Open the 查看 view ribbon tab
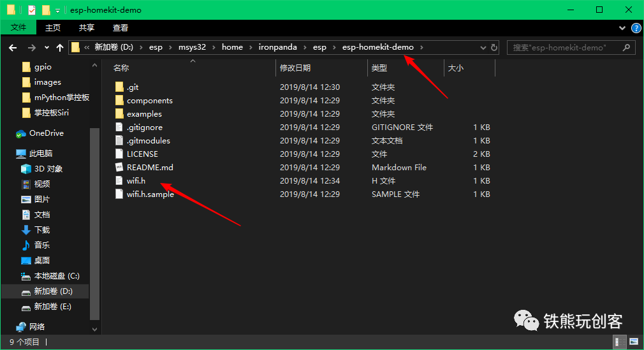This screenshot has width=644, height=350. 121,27
